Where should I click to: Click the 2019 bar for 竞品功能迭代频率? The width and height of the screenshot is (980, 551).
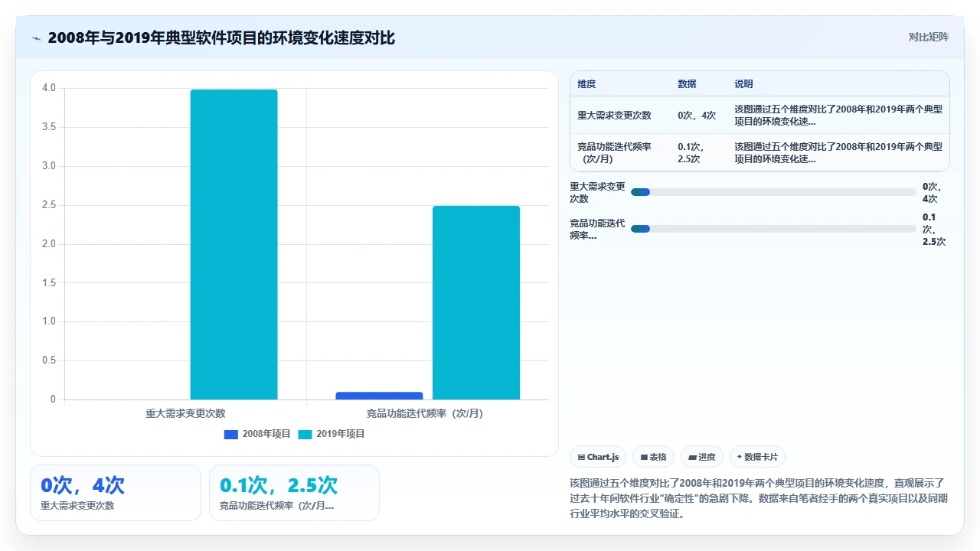pos(476,302)
